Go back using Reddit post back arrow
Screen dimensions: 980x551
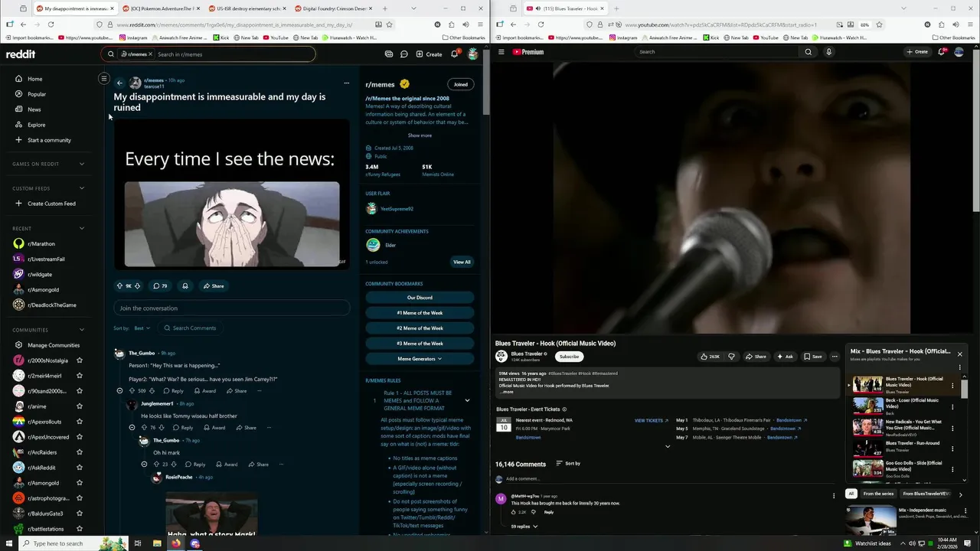pos(119,83)
